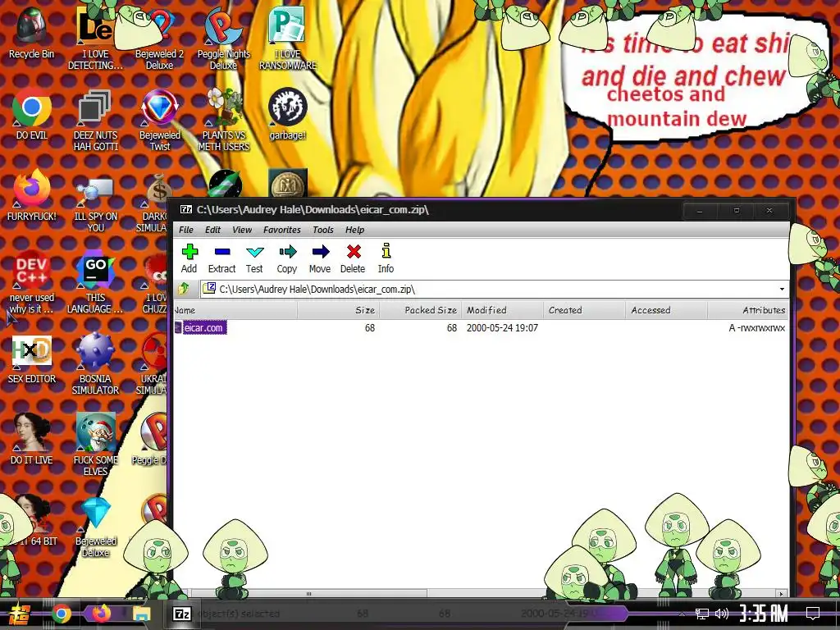
Task: Open the Edit menu in 7-Zip
Action: (x=212, y=230)
